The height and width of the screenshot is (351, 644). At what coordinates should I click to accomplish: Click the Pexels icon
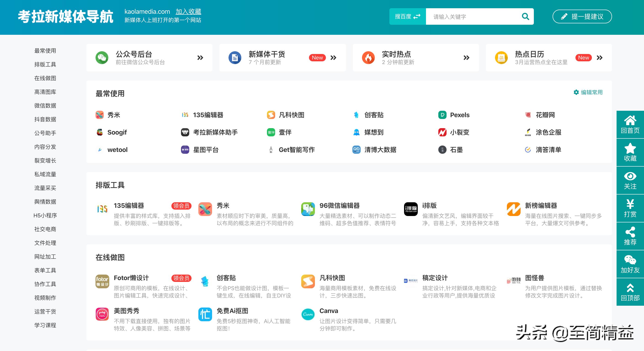pyautogui.click(x=442, y=115)
